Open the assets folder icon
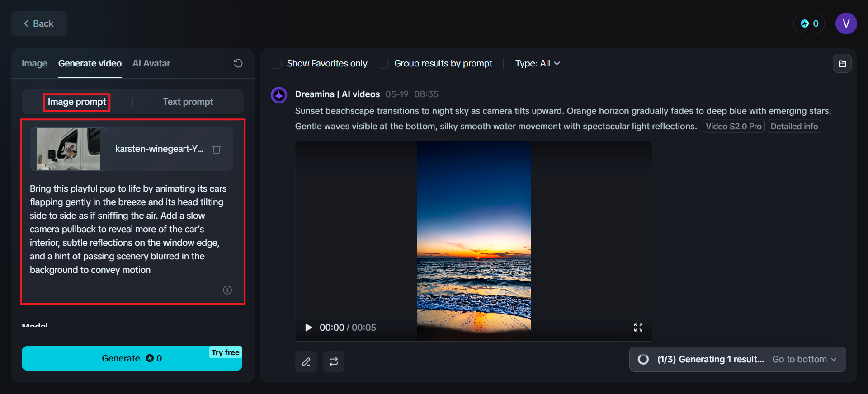The height and width of the screenshot is (394, 868). point(842,64)
